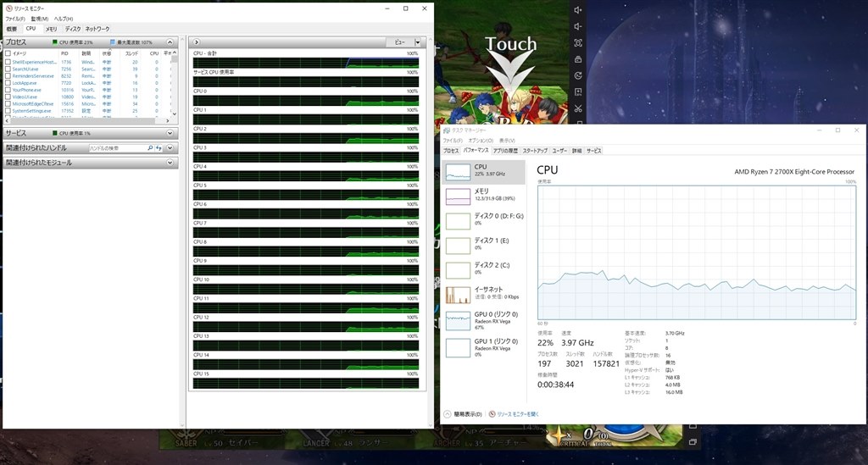Click the handle search magnifier icon
The image size is (868, 465).
coord(150,148)
